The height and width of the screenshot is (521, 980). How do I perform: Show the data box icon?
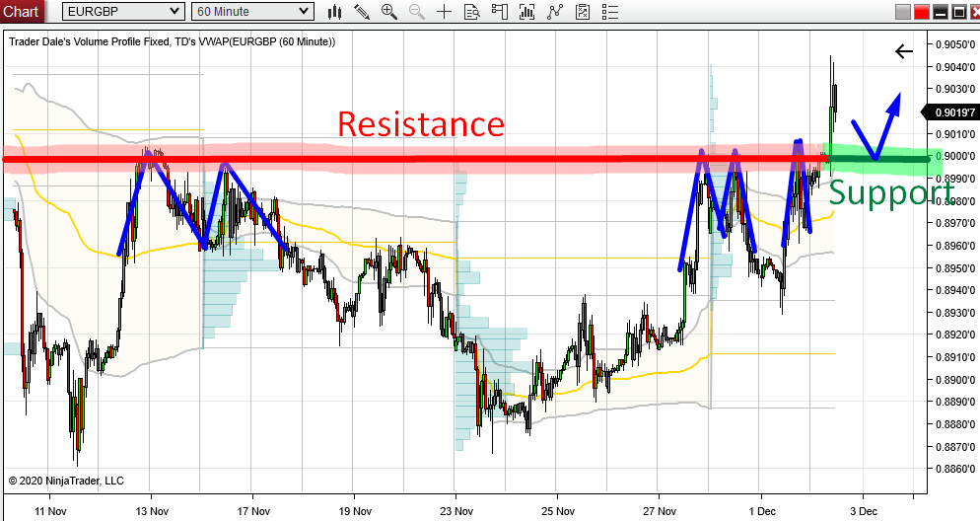[472, 11]
